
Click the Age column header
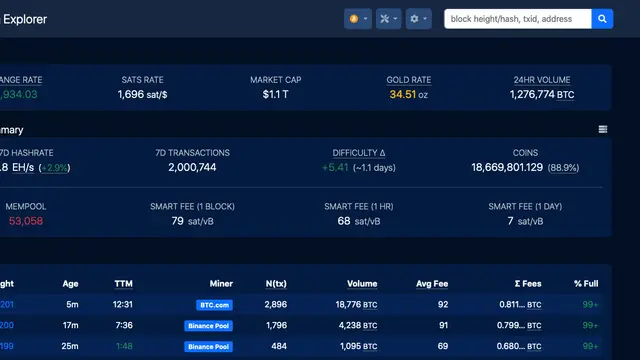click(70, 284)
